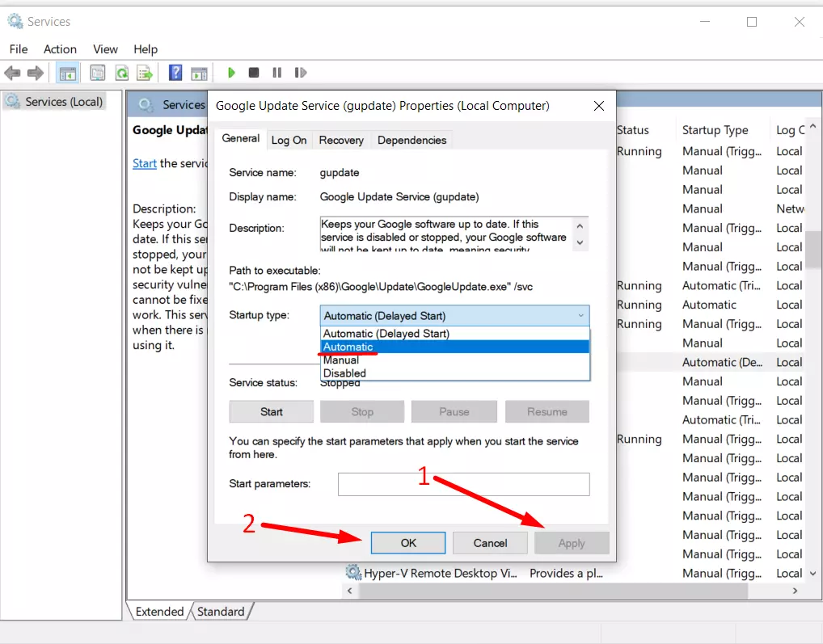The height and width of the screenshot is (644, 823).
Task: Collapse the Startup type combo box arrow
Action: point(580,316)
